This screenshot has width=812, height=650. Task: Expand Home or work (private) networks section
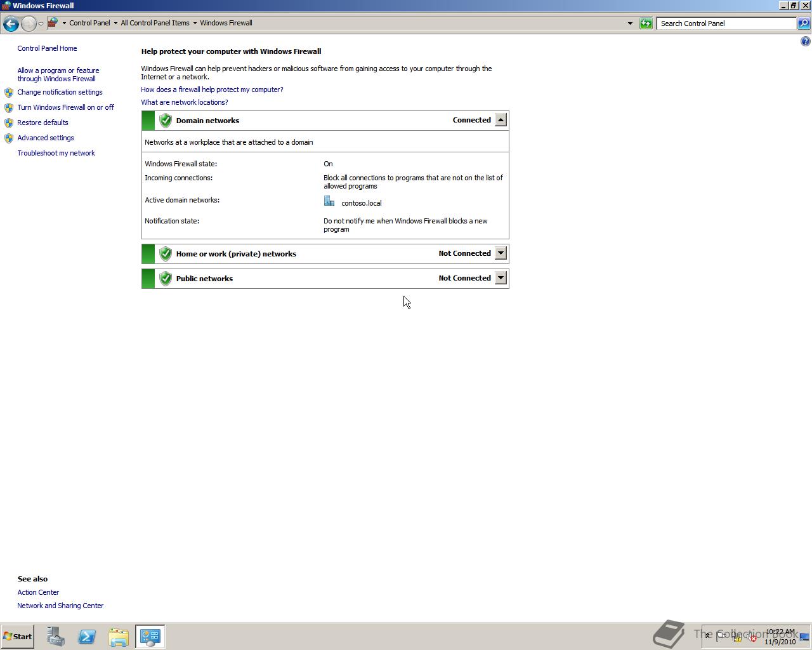pyautogui.click(x=501, y=253)
